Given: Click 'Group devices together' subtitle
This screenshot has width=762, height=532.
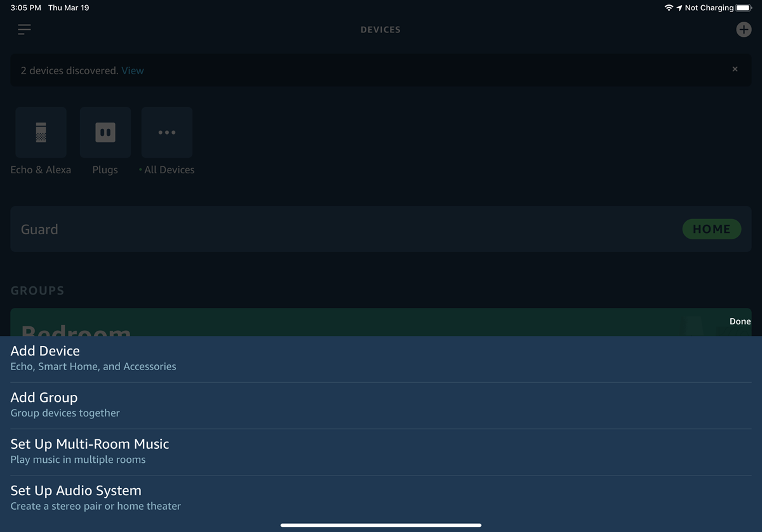Looking at the screenshot, I should click(x=65, y=413).
